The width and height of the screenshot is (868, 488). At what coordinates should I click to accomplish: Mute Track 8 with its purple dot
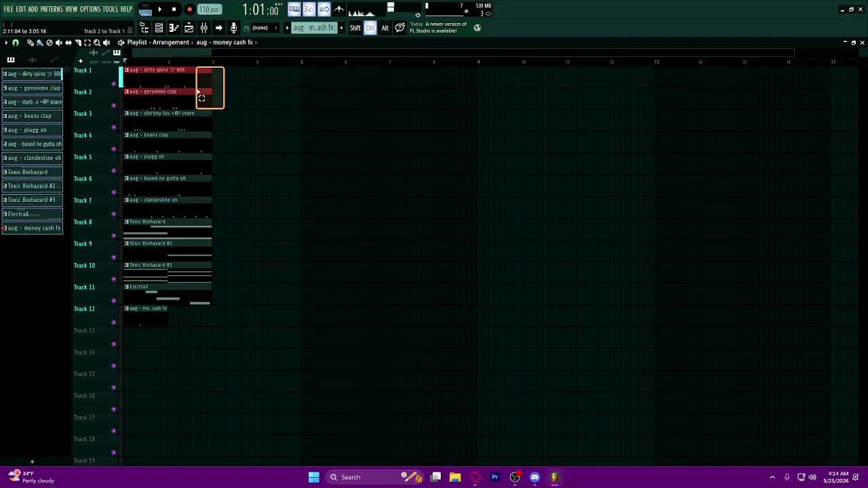[113, 236]
